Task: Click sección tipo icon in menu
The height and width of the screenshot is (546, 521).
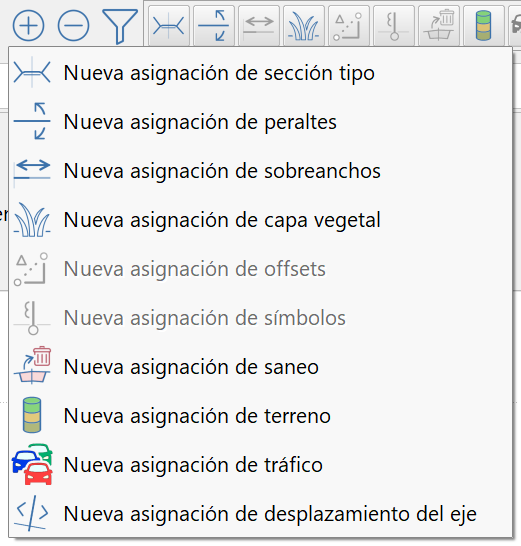Action: coord(32,72)
